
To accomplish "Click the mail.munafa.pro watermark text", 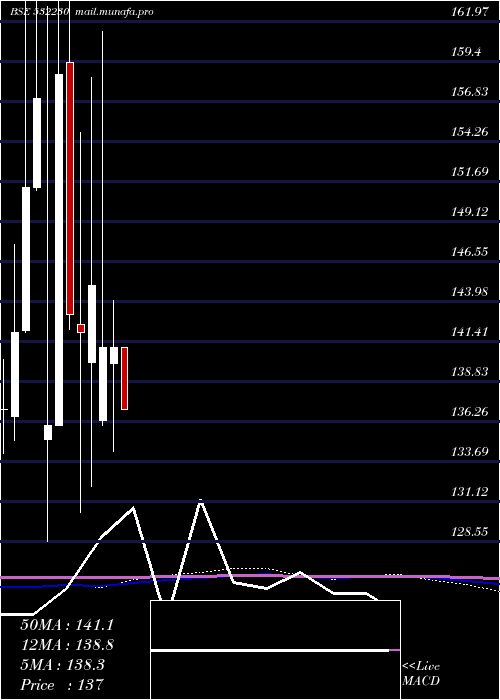I will pos(115,12).
